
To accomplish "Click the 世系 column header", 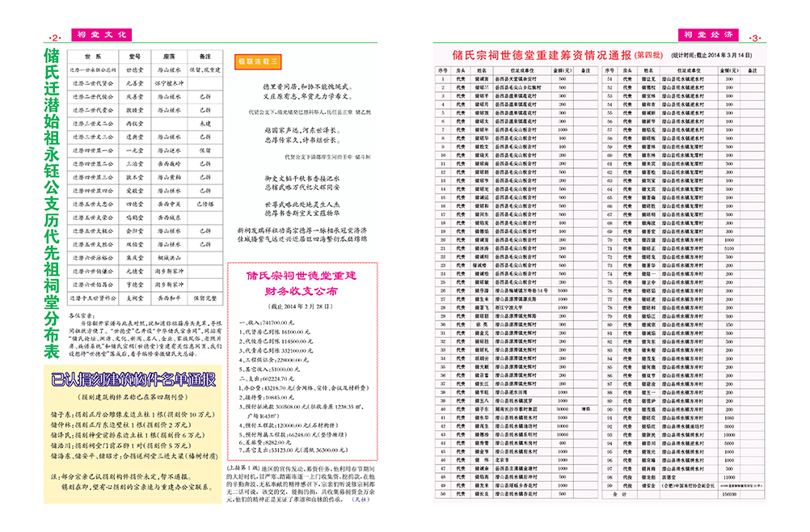I will [x=94, y=57].
